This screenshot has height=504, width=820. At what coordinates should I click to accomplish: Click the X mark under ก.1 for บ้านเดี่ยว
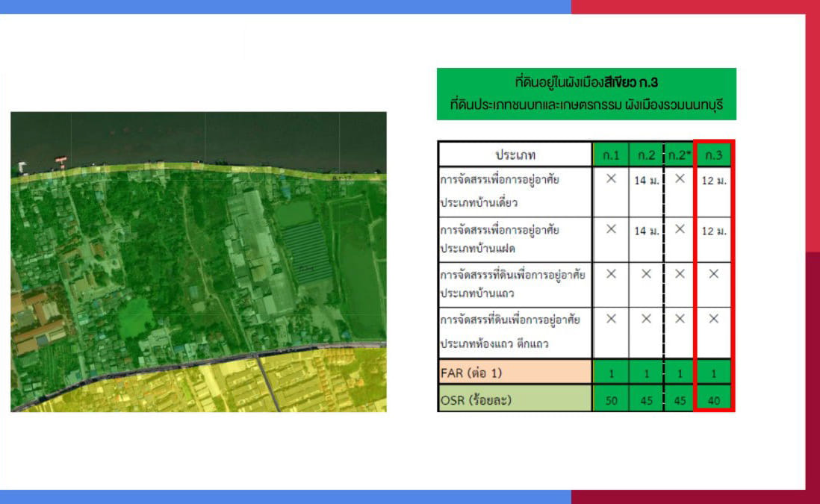pos(611,179)
